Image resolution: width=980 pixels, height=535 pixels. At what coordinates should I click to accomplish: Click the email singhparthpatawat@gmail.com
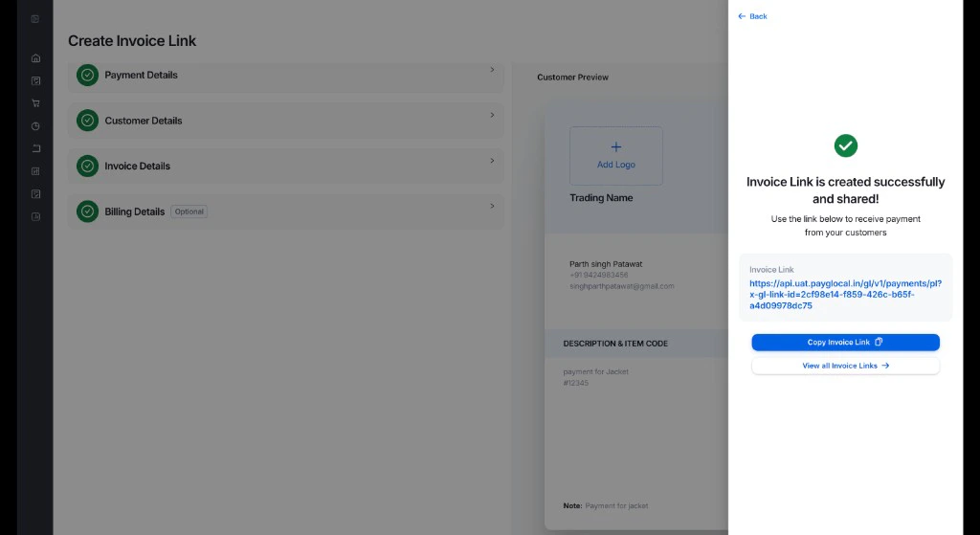pos(621,286)
